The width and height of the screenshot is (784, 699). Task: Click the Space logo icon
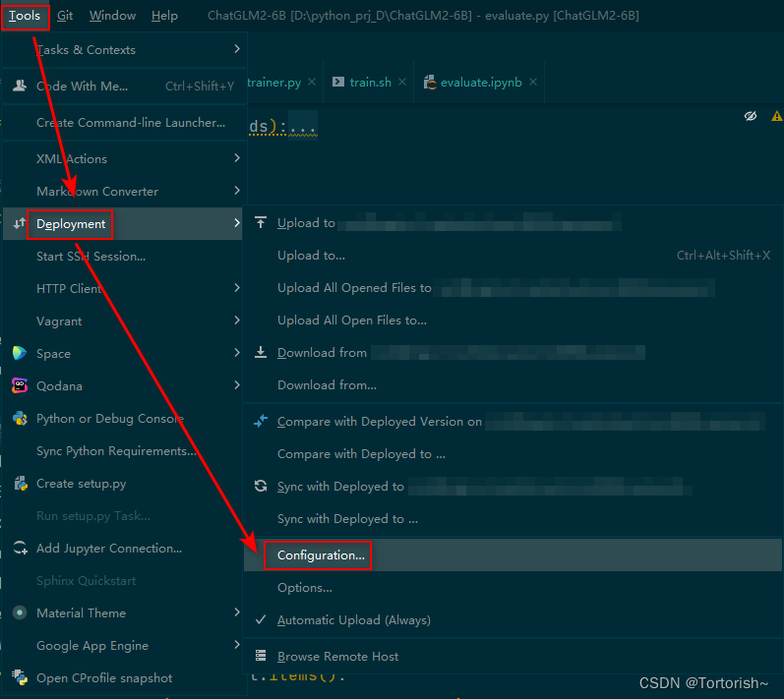point(20,353)
